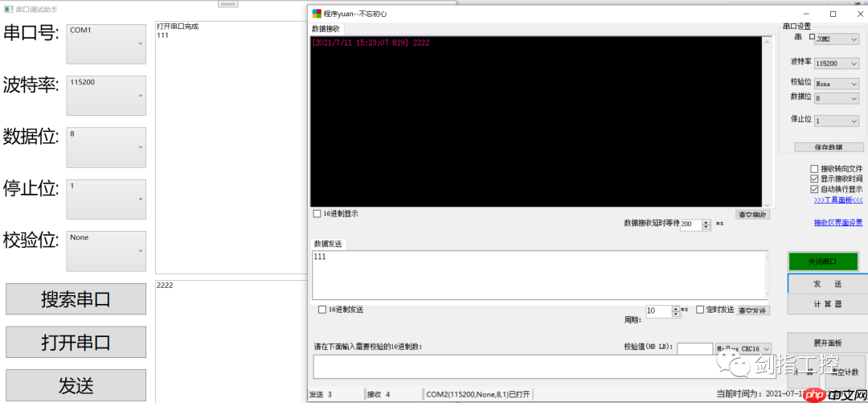Click the 保存数据 button
This screenshot has height=403, width=868.
(x=828, y=147)
